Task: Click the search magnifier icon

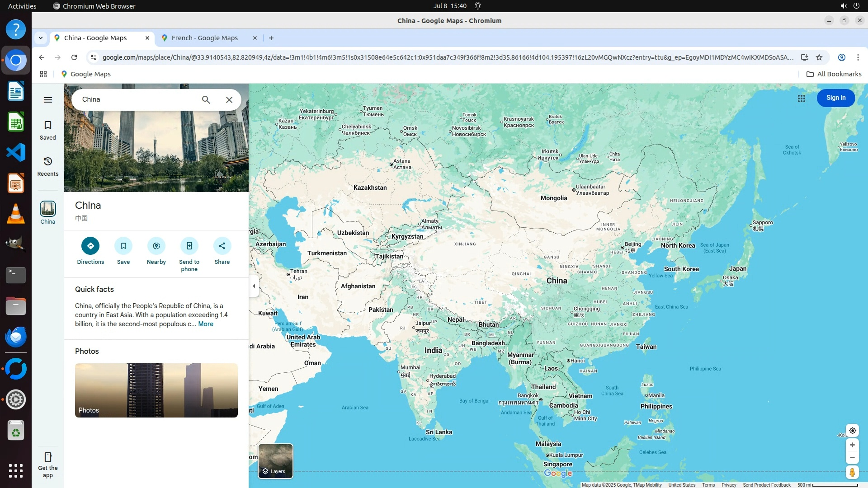Action: point(206,100)
